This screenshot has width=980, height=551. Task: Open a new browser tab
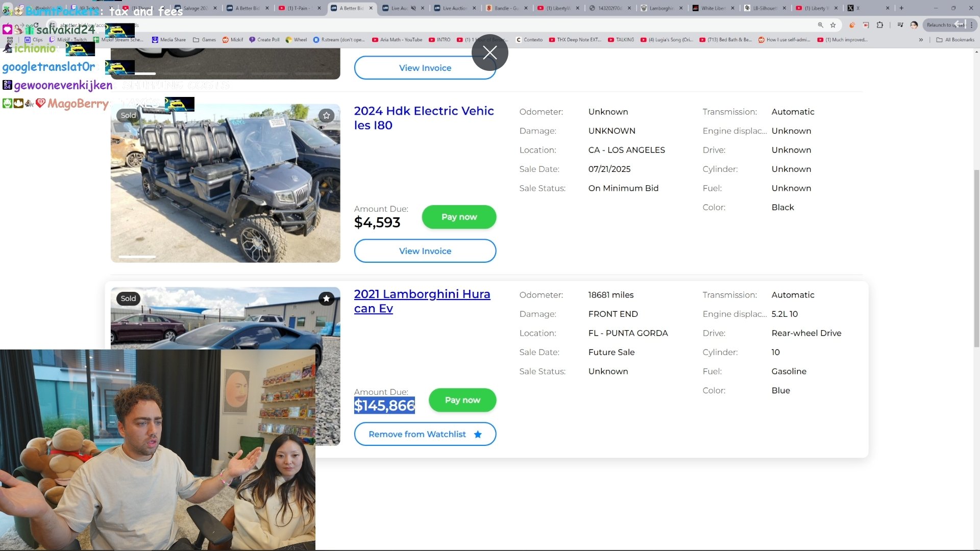(x=901, y=8)
